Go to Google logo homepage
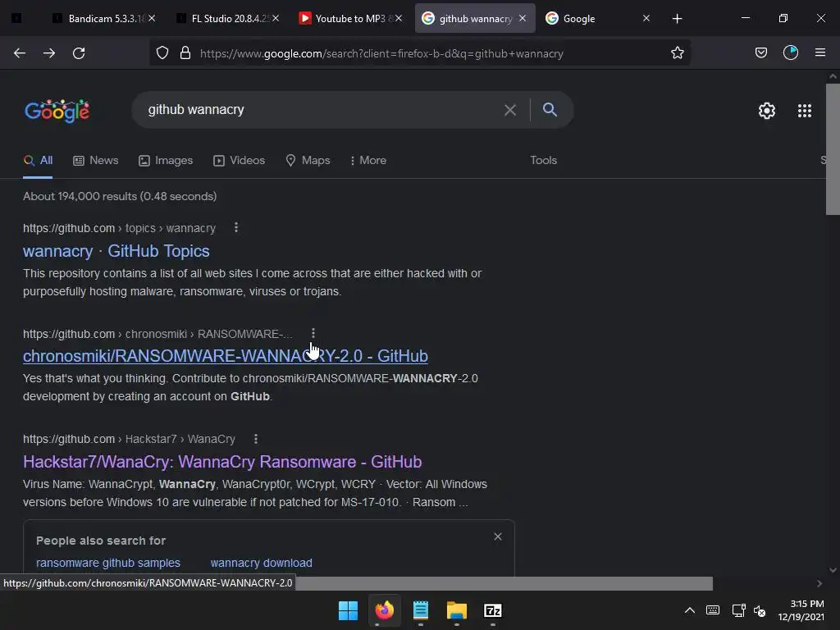This screenshot has height=630, width=840. pyautogui.click(x=57, y=111)
